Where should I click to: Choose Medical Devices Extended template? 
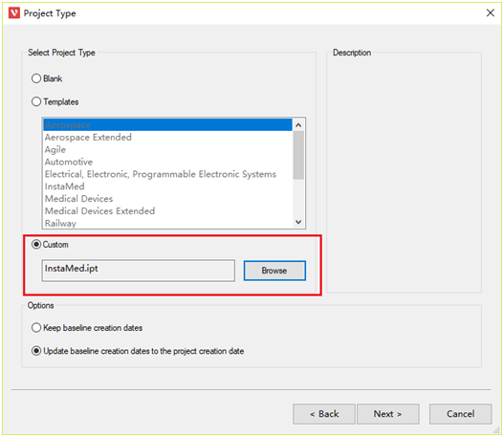tap(100, 211)
